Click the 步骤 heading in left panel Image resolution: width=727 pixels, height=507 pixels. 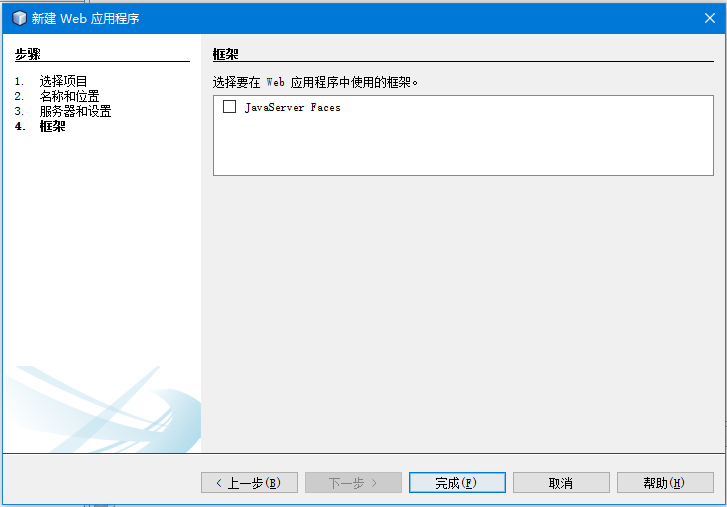click(28, 54)
